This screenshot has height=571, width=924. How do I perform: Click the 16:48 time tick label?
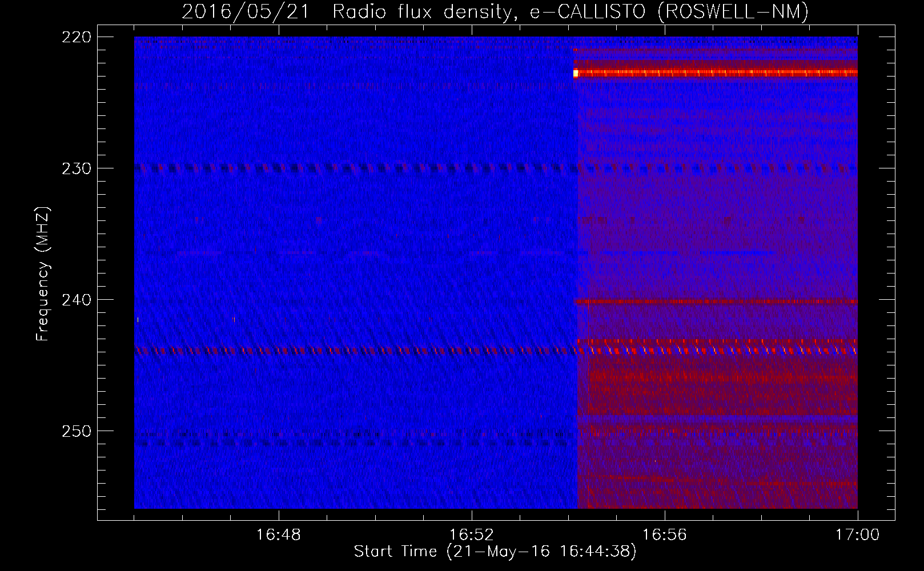click(278, 535)
